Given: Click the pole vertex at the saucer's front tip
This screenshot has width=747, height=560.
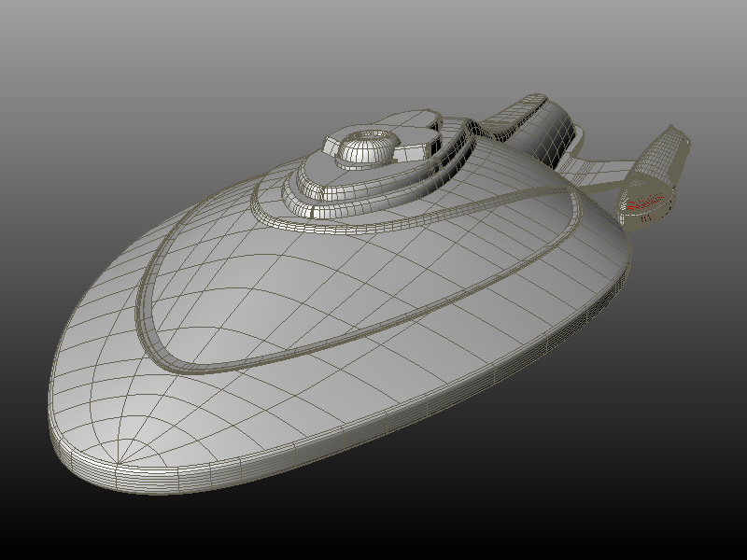Looking at the screenshot, I should coord(119,461).
